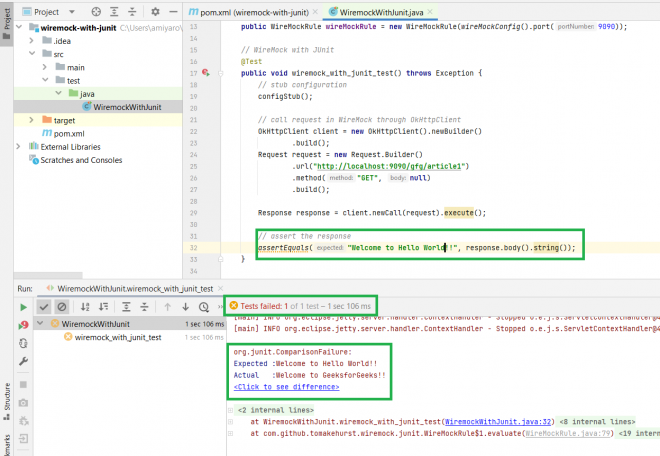Click the 'Click to see difference' link

coord(286,387)
